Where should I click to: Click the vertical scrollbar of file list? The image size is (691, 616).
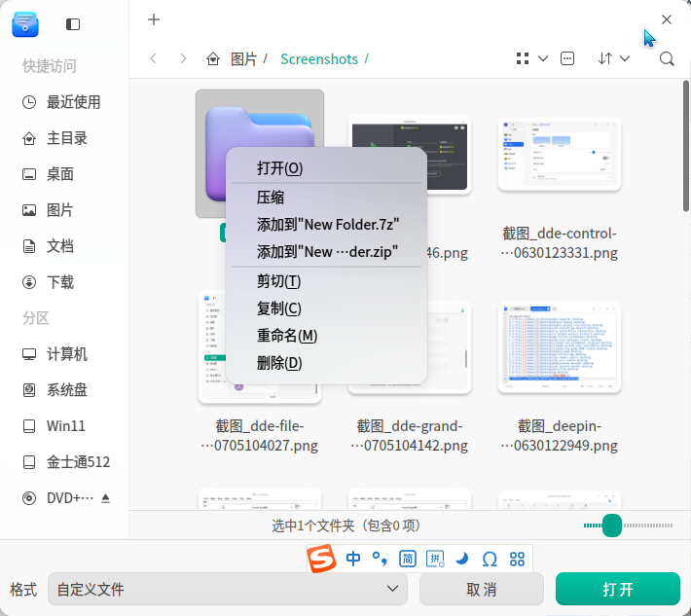pos(686,145)
